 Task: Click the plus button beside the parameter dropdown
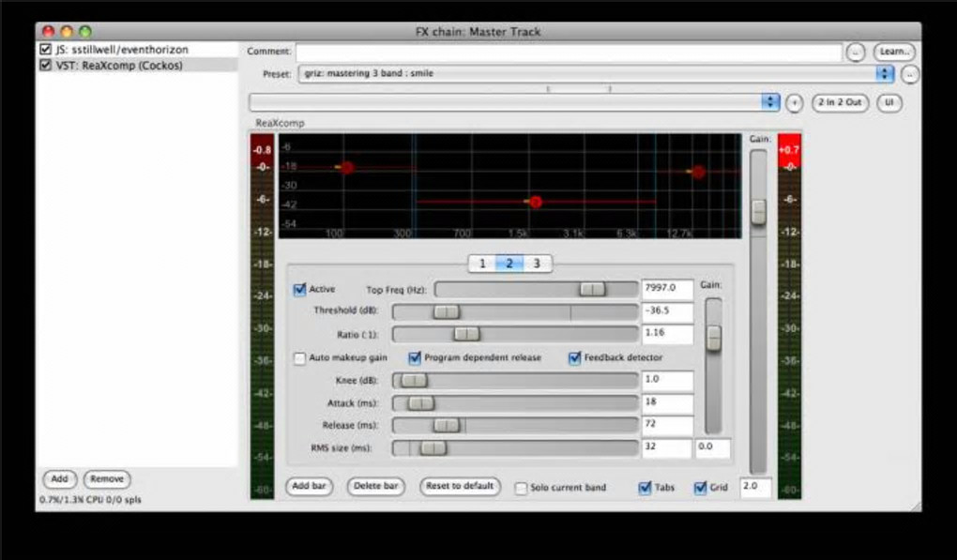point(794,103)
